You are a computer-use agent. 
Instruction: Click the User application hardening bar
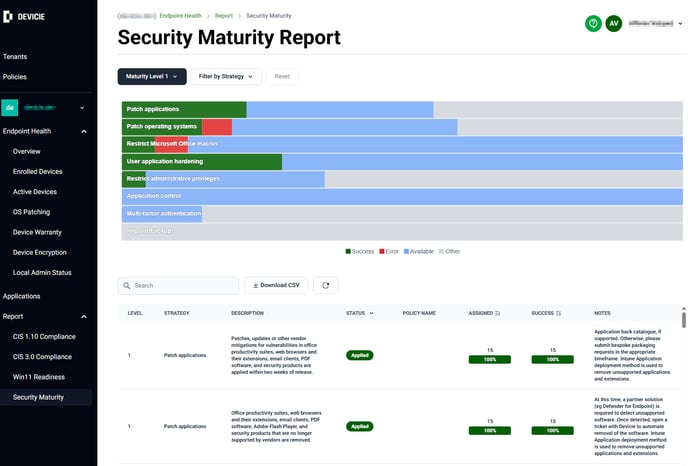[x=402, y=161]
